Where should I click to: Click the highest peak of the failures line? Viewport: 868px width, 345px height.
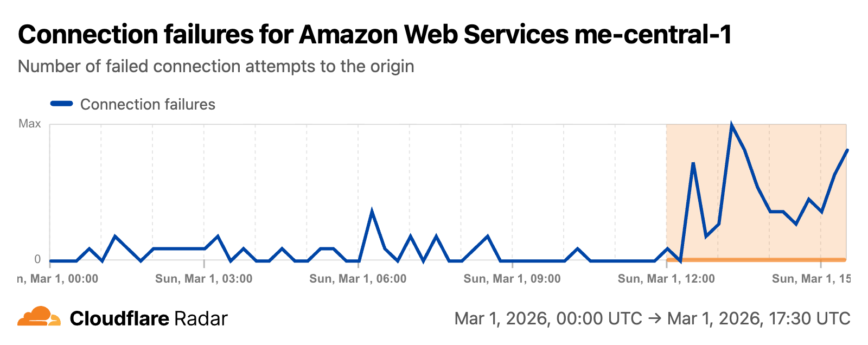click(x=732, y=126)
